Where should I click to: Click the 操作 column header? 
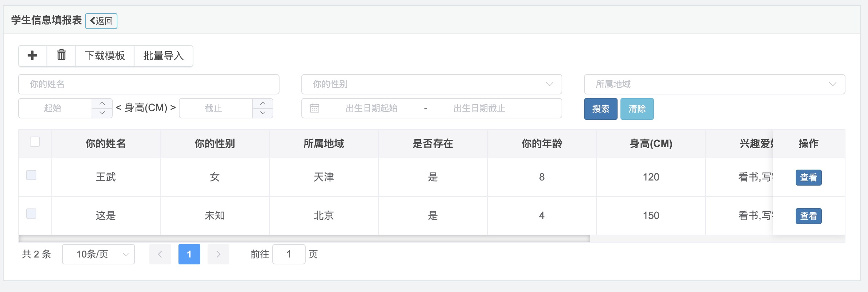(808, 144)
